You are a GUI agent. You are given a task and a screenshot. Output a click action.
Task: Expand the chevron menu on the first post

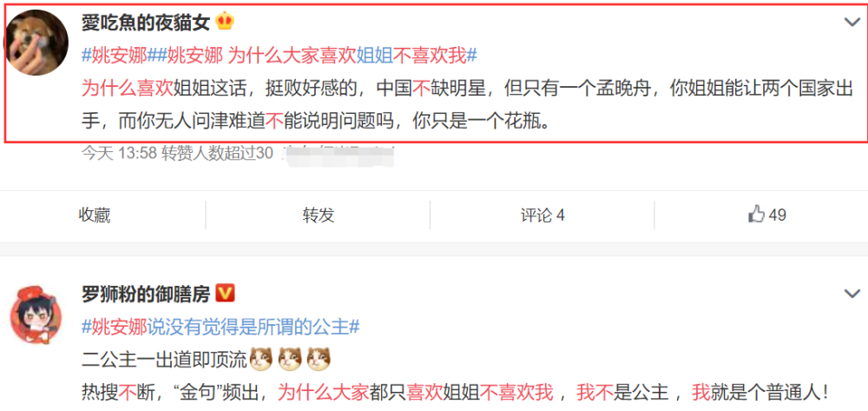pyautogui.click(x=852, y=22)
